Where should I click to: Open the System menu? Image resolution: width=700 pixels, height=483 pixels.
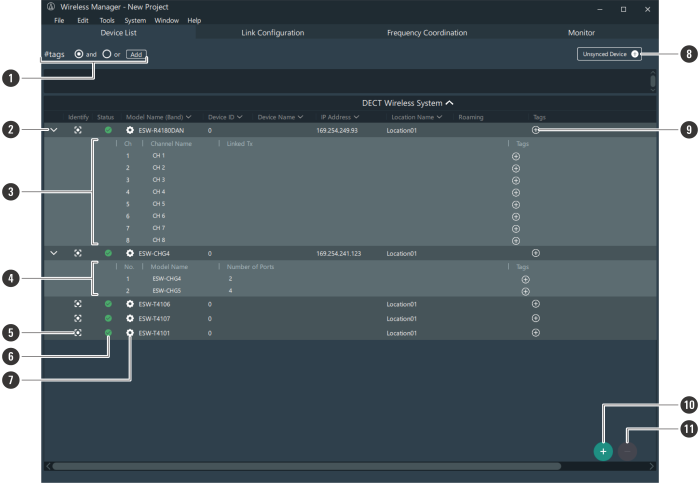coord(135,21)
